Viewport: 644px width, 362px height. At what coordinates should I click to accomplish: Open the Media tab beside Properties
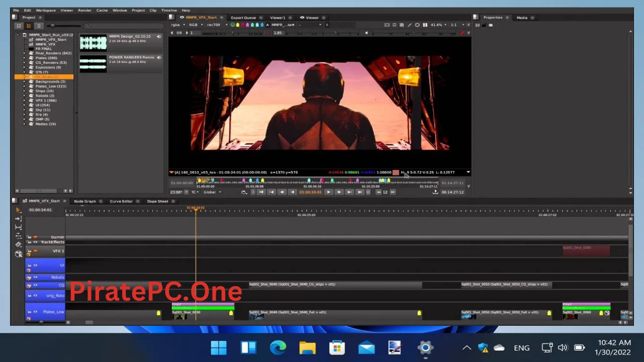(522, 18)
